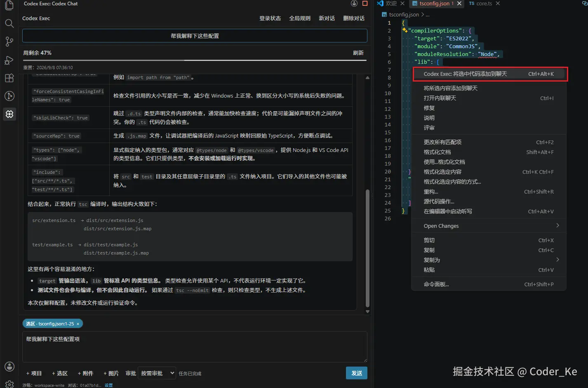Expand the 复制为 submenu
The height and width of the screenshot is (388, 588).
pyautogui.click(x=489, y=260)
